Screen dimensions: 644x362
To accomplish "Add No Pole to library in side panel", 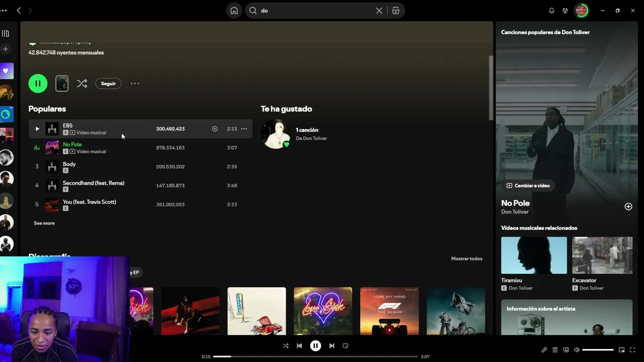I will [x=628, y=207].
